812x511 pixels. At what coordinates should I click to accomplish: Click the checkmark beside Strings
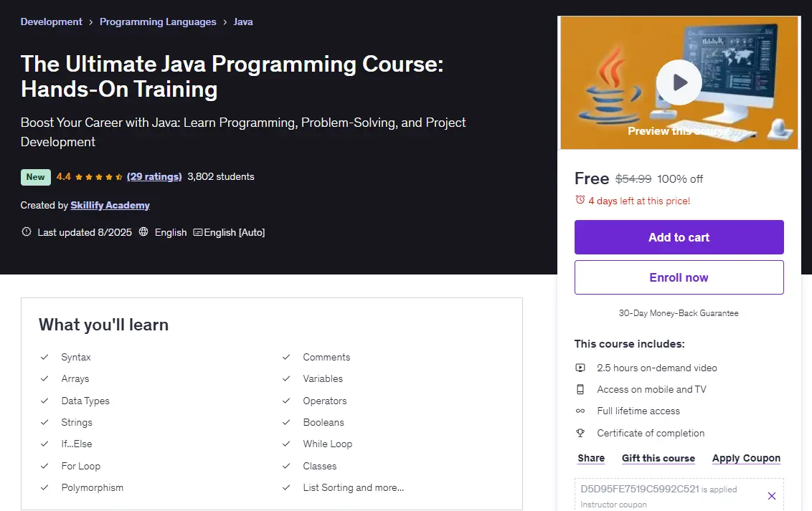click(44, 422)
